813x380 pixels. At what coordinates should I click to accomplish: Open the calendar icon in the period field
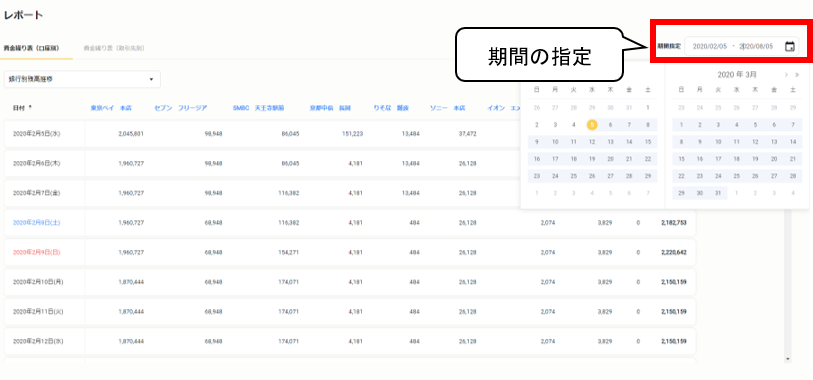coord(789,46)
